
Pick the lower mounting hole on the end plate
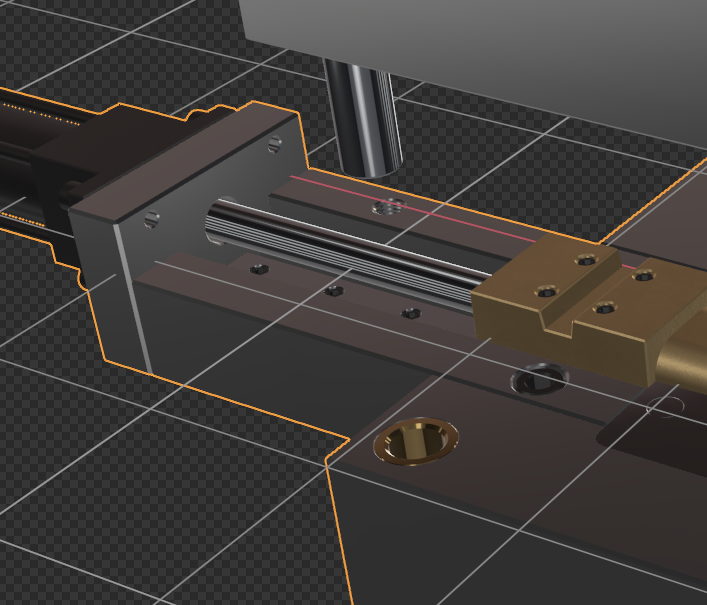pos(152,220)
